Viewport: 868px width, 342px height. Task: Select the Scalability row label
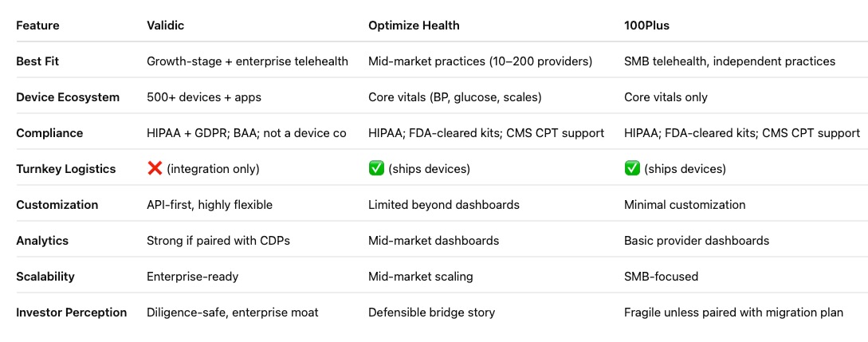pos(45,276)
